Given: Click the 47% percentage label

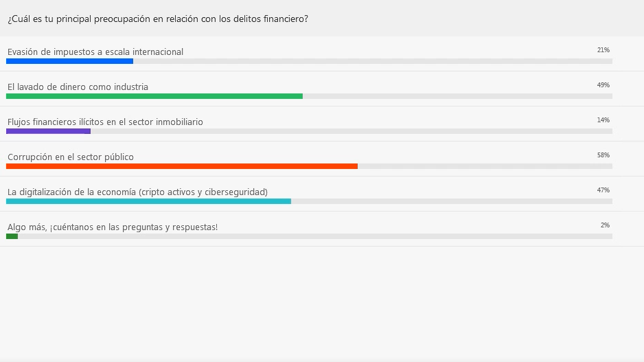Looking at the screenshot, I should pyautogui.click(x=603, y=190).
